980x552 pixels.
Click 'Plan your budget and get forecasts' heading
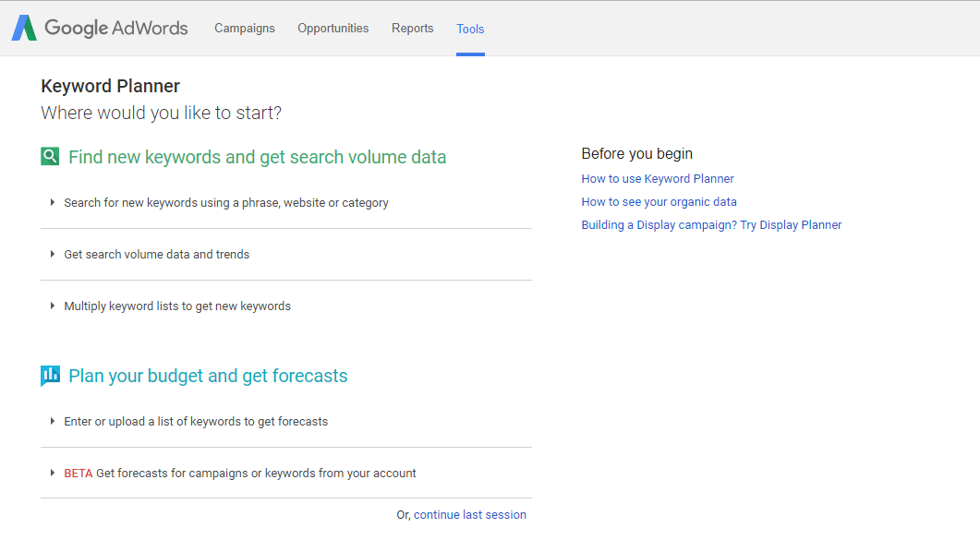coord(208,376)
